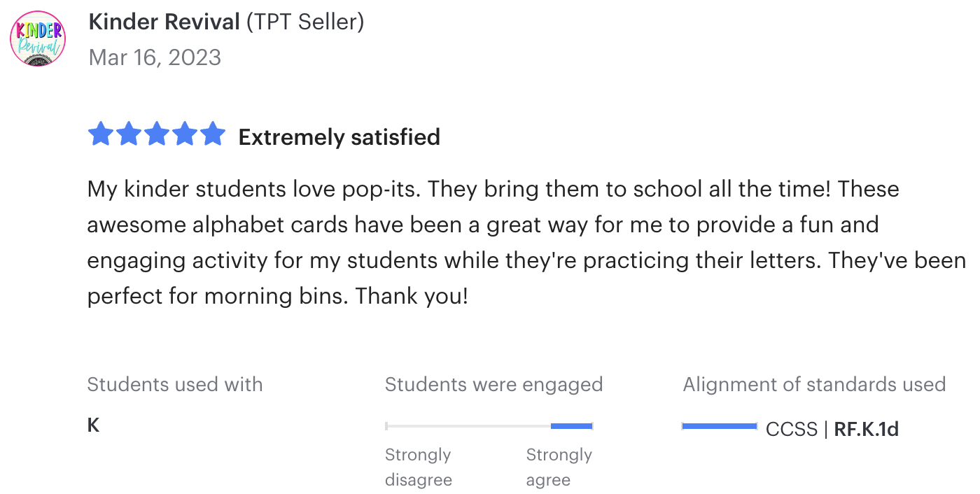The image size is (980, 494).
Task: Click the gray portion of engagement bar
Action: click(468, 425)
